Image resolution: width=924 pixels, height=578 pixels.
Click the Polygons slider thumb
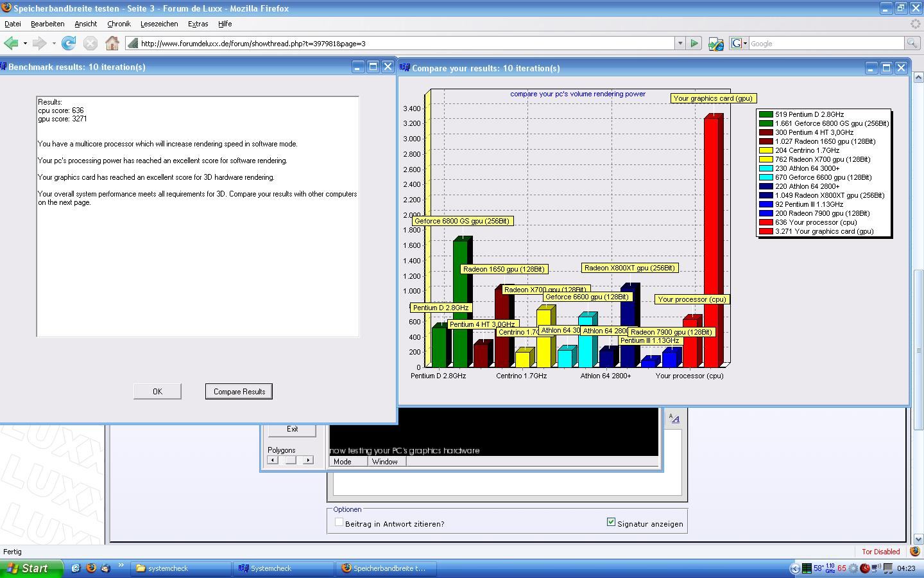[291, 460]
